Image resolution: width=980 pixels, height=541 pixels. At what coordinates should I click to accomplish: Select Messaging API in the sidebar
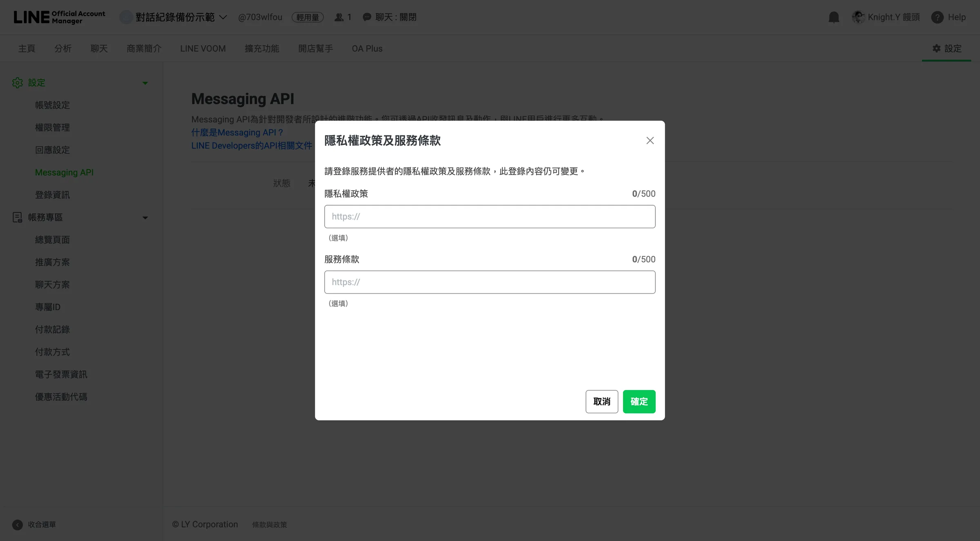click(64, 173)
